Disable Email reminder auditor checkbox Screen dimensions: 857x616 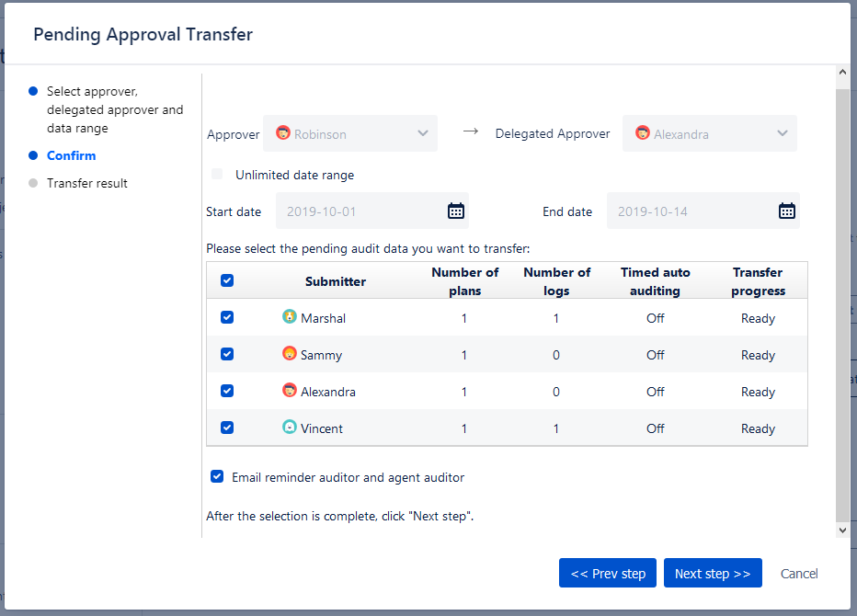click(217, 476)
